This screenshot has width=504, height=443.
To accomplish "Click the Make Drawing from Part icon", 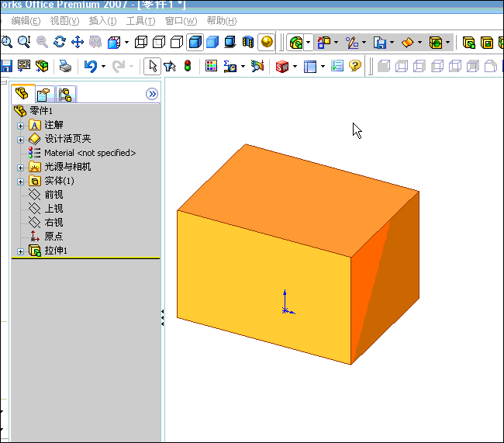I will (x=24, y=66).
